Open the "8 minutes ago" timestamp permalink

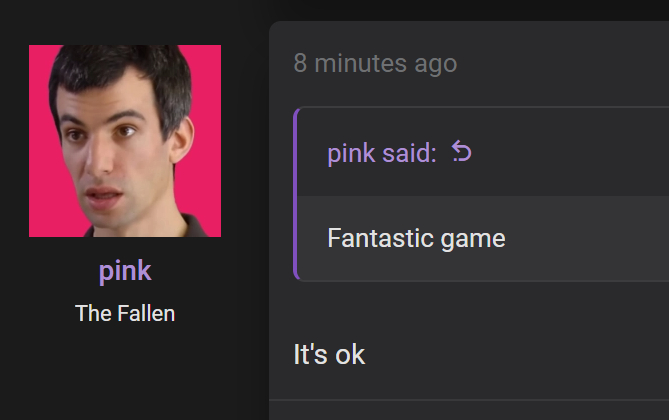click(x=375, y=63)
